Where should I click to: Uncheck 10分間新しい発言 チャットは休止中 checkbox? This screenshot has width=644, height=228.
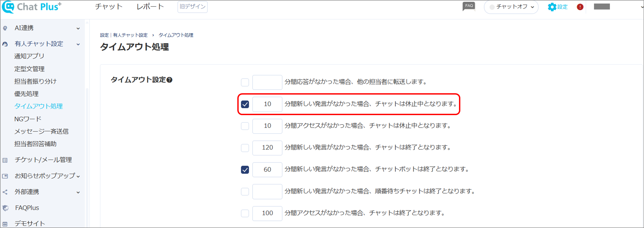click(x=245, y=104)
